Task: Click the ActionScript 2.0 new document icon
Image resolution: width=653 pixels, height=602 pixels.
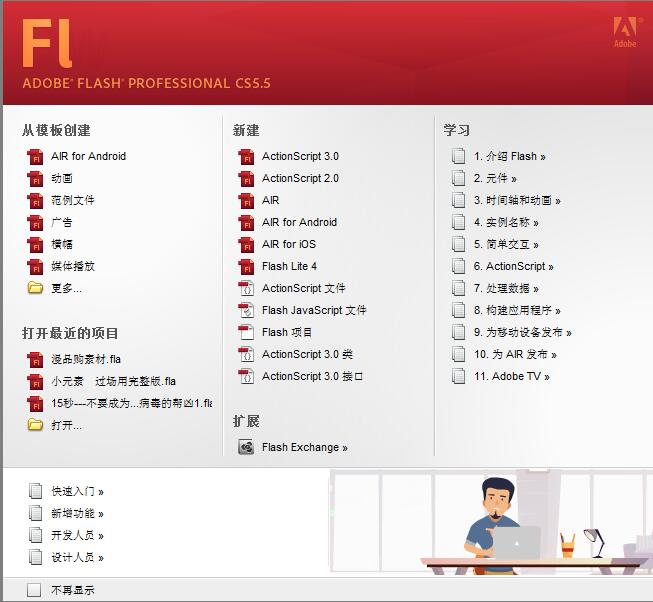Action: tap(246, 179)
